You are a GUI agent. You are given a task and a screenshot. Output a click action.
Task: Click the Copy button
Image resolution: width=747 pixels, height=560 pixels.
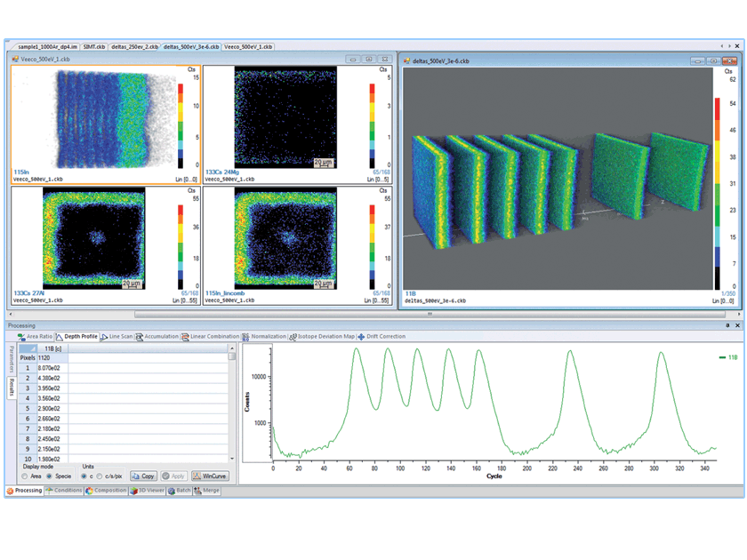(146, 476)
